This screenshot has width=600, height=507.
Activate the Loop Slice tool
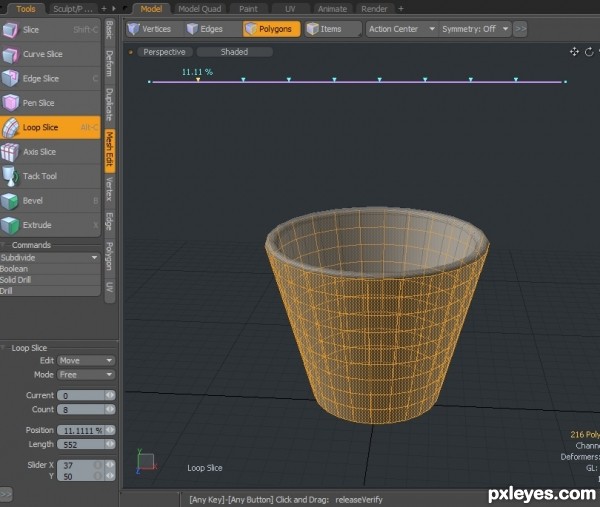pyautogui.click(x=50, y=127)
